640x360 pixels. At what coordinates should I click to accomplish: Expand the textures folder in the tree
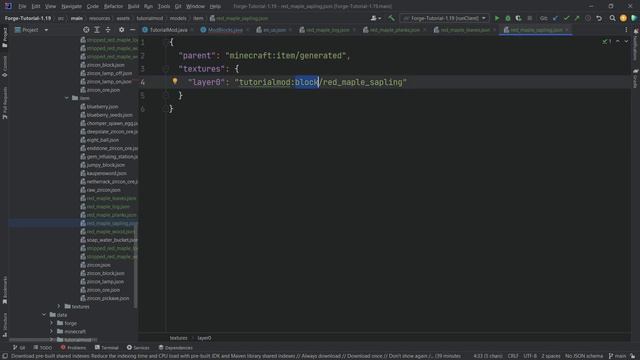[x=58, y=307]
